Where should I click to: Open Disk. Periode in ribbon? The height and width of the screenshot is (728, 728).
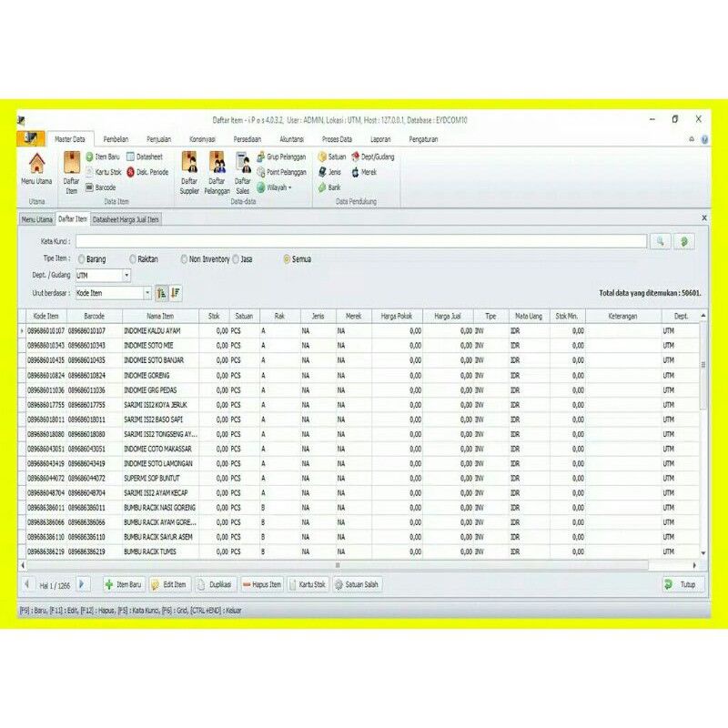pos(147,172)
